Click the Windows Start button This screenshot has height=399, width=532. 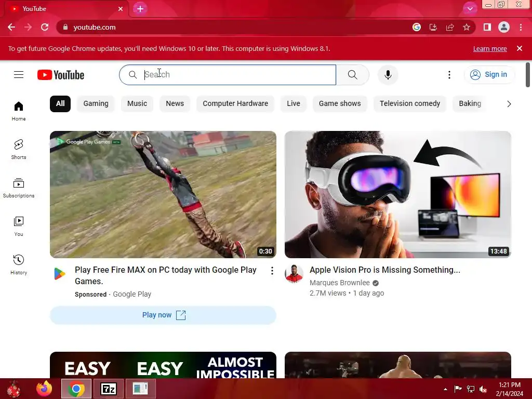(x=14, y=389)
